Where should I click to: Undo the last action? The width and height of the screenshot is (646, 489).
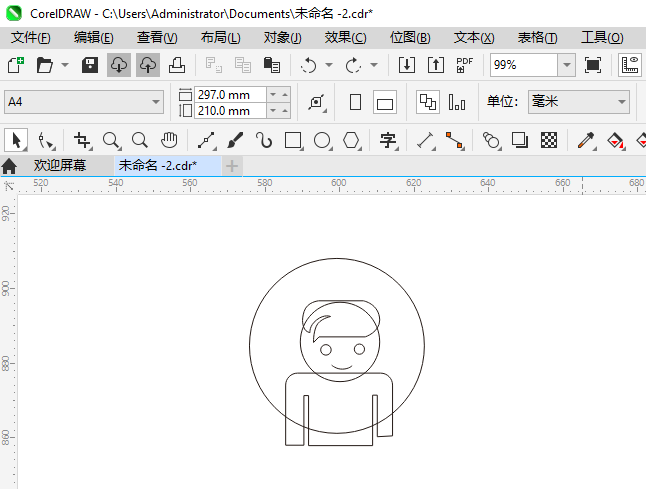click(x=309, y=65)
